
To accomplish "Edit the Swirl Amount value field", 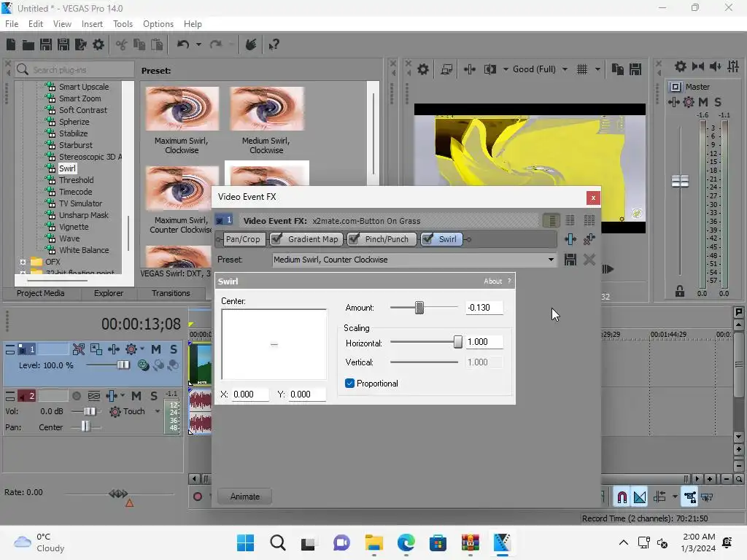I will (x=484, y=308).
